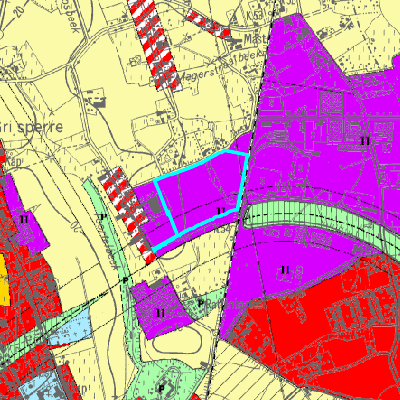Click the 'sperre' place name label
Viewport: 400px width, 400px height.
pyautogui.click(x=41, y=127)
